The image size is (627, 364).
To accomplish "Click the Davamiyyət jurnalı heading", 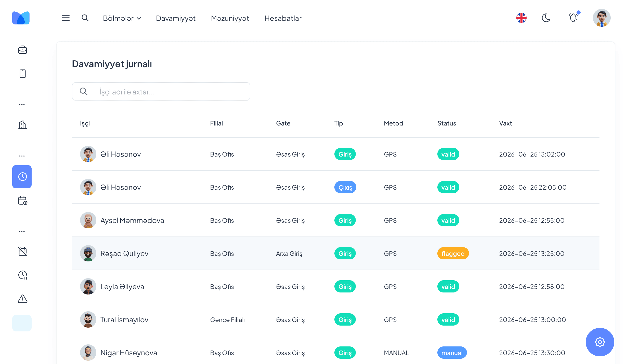I will [112, 64].
